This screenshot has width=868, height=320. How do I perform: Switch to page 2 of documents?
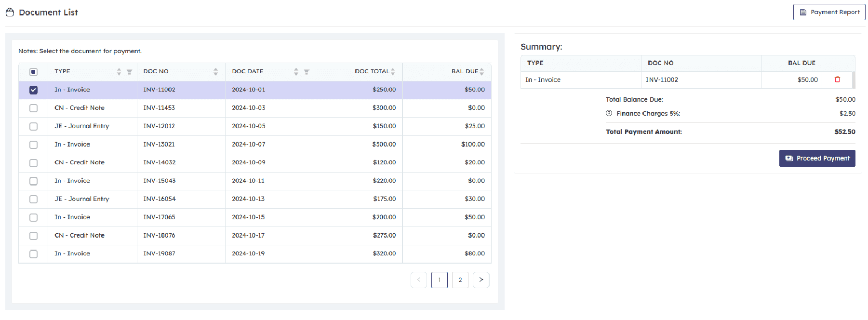click(x=460, y=280)
